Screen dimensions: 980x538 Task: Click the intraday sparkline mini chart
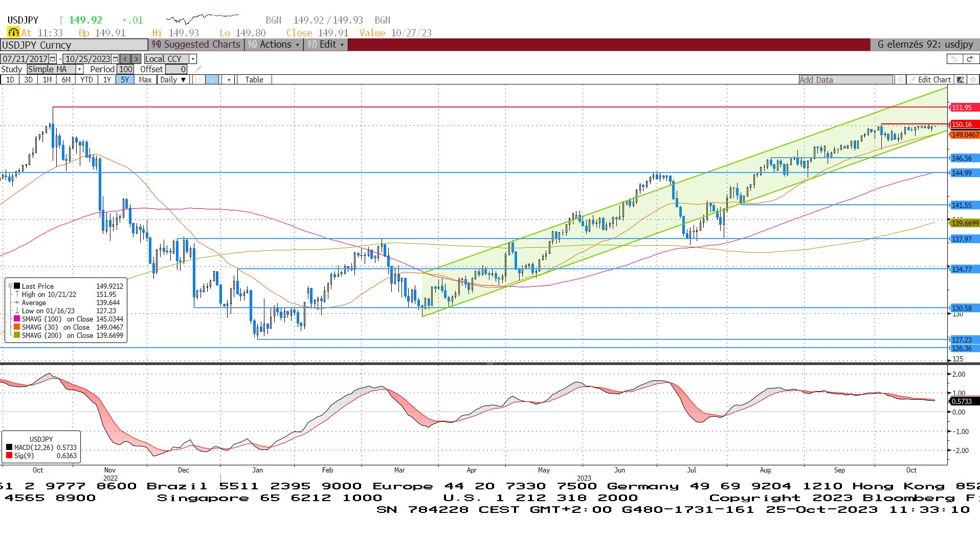coord(203,18)
